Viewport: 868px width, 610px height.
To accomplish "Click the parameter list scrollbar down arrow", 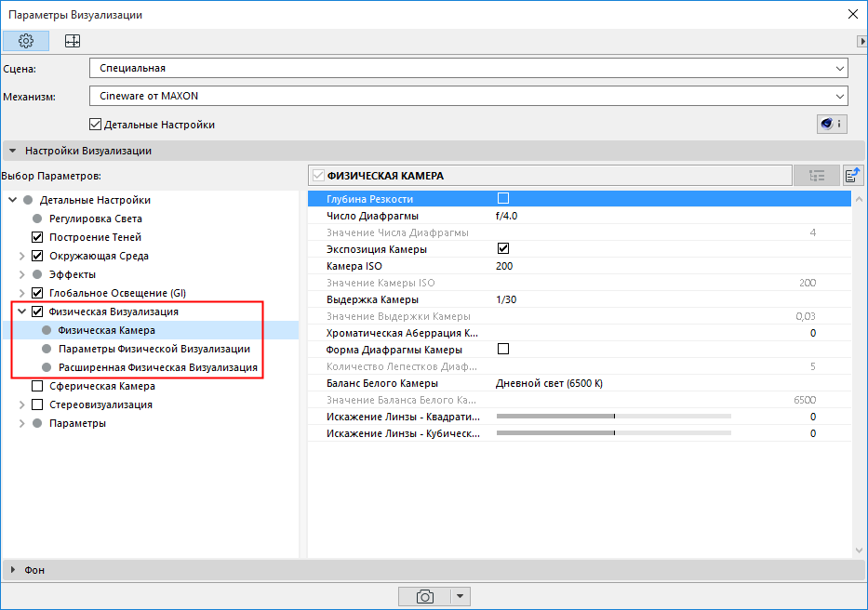I will point(859,550).
